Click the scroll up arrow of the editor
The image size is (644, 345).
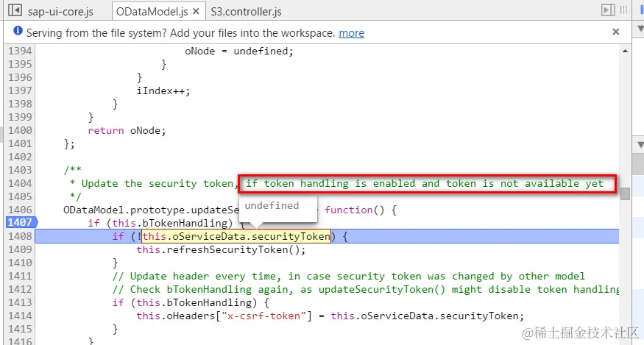coord(625,51)
